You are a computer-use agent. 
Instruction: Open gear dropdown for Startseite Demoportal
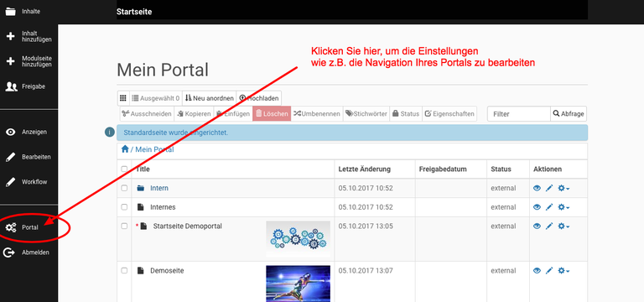(563, 226)
